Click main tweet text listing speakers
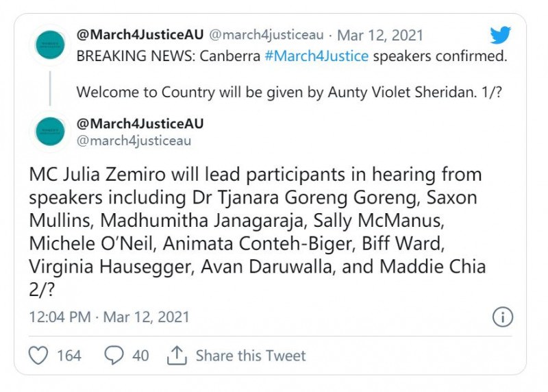 pyautogui.click(x=258, y=232)
